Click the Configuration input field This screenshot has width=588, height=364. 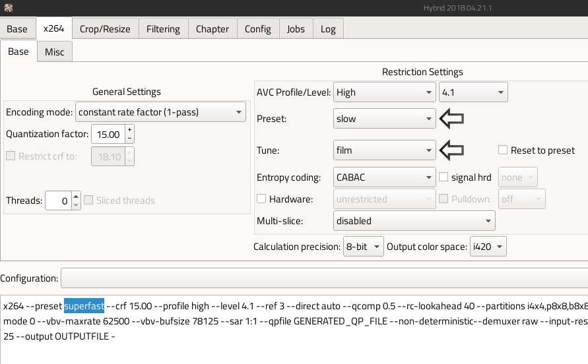point(323,278)
